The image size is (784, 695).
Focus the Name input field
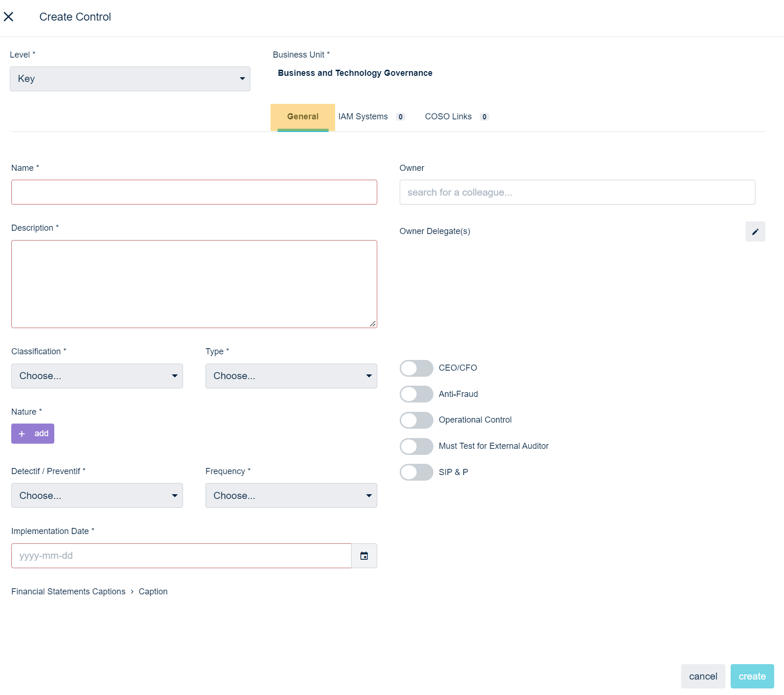194,192
